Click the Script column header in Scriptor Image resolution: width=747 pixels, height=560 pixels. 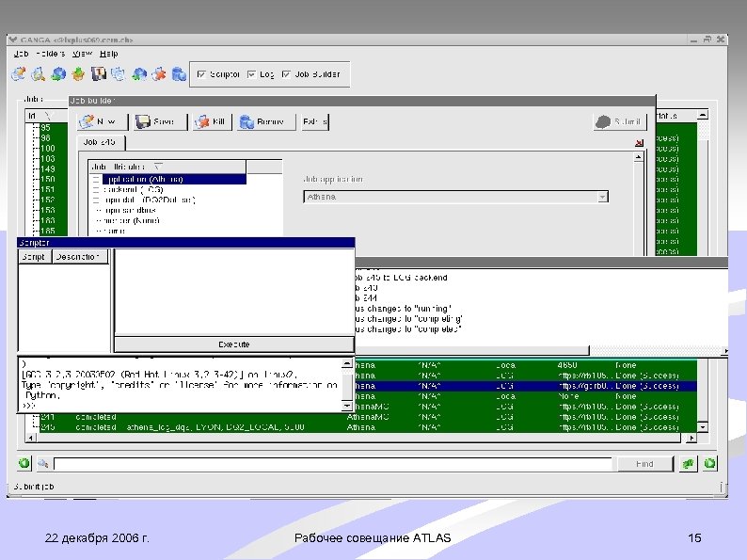coord(33,256)
